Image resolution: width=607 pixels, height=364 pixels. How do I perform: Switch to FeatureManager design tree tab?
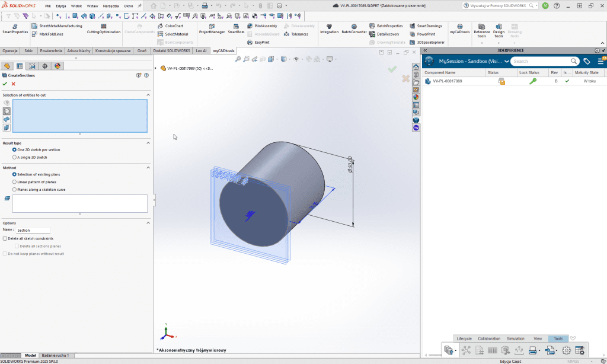tap(7, 66)
